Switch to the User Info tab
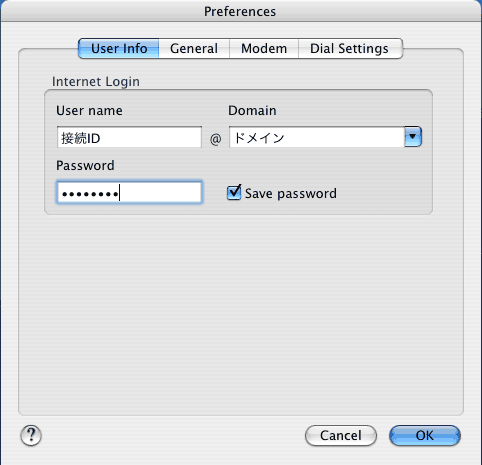The height and width of the screenshot is (465, 482). tap(119, 49)
